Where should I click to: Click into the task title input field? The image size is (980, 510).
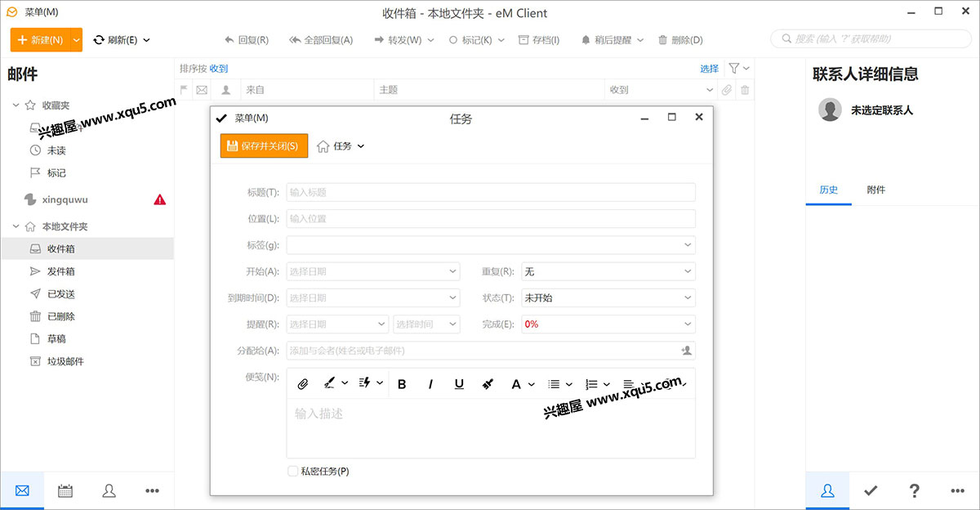[x=491, y=192]
